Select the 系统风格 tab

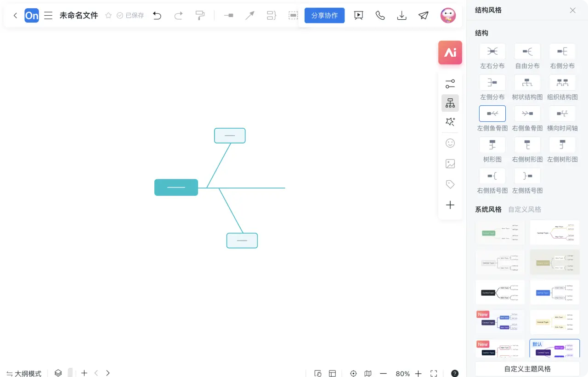pyautogui.click(x=488, y=210)
